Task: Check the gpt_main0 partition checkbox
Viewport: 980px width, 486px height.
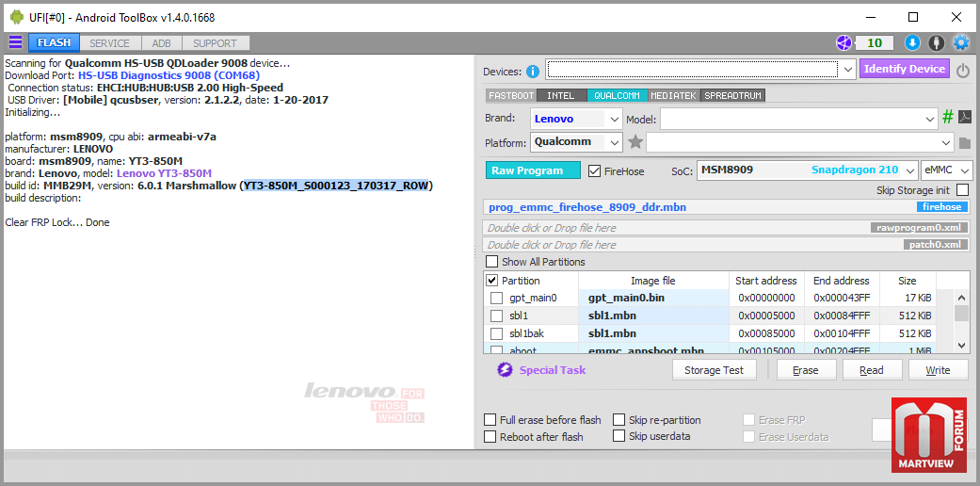Action: [x=496, y=298]
